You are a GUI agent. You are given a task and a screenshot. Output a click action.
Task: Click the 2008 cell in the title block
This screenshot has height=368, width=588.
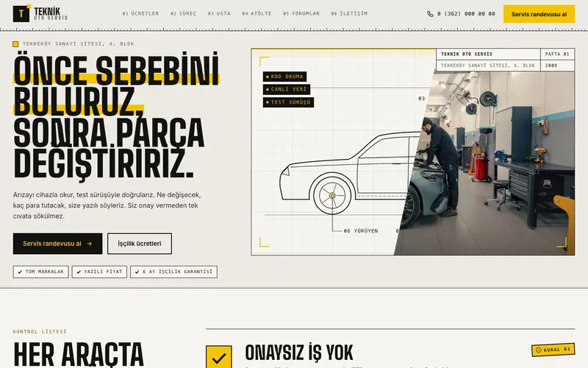click(557, 66)
